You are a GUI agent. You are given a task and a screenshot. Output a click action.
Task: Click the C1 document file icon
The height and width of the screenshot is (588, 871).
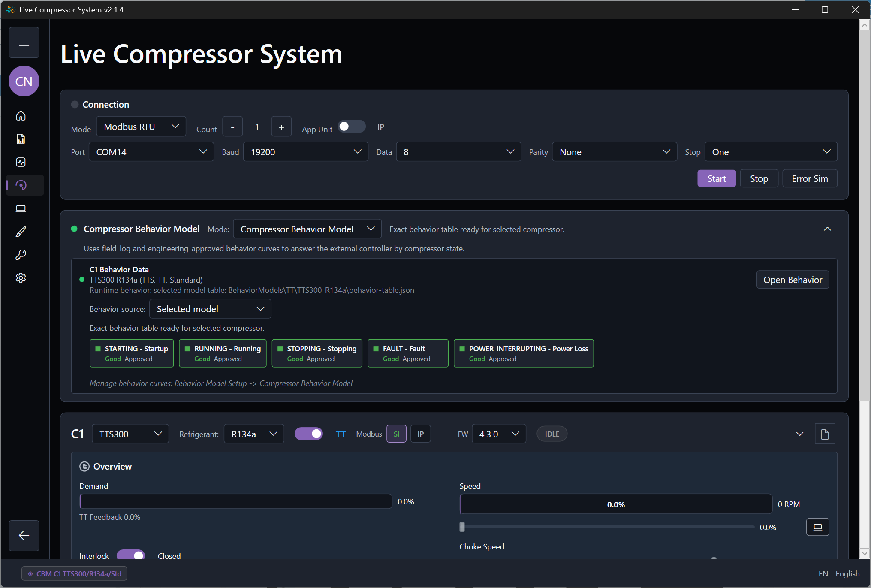tap(825, 434)
